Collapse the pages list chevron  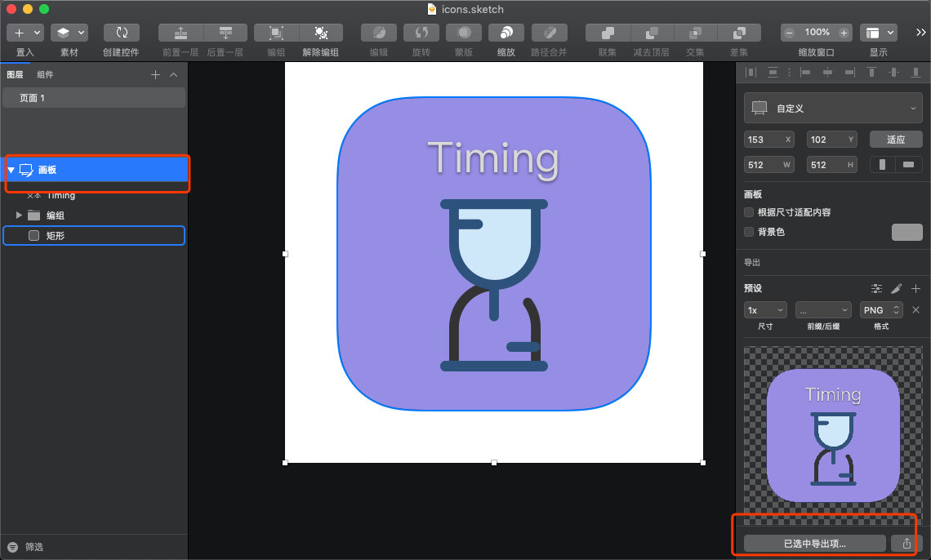click(173, 75)
